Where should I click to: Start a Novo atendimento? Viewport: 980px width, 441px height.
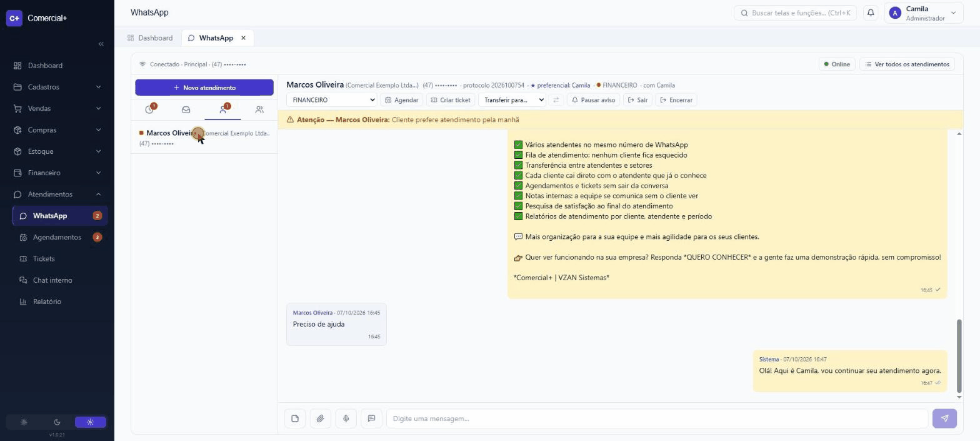(204, 88)
